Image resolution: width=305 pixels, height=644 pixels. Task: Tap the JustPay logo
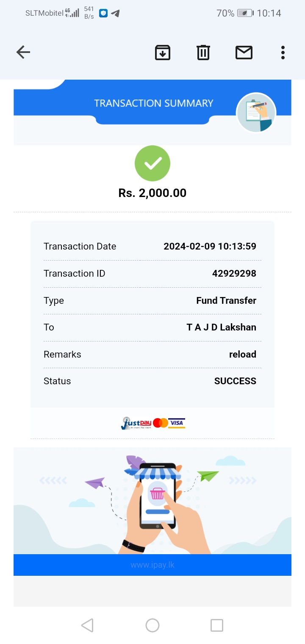[136, 423]
